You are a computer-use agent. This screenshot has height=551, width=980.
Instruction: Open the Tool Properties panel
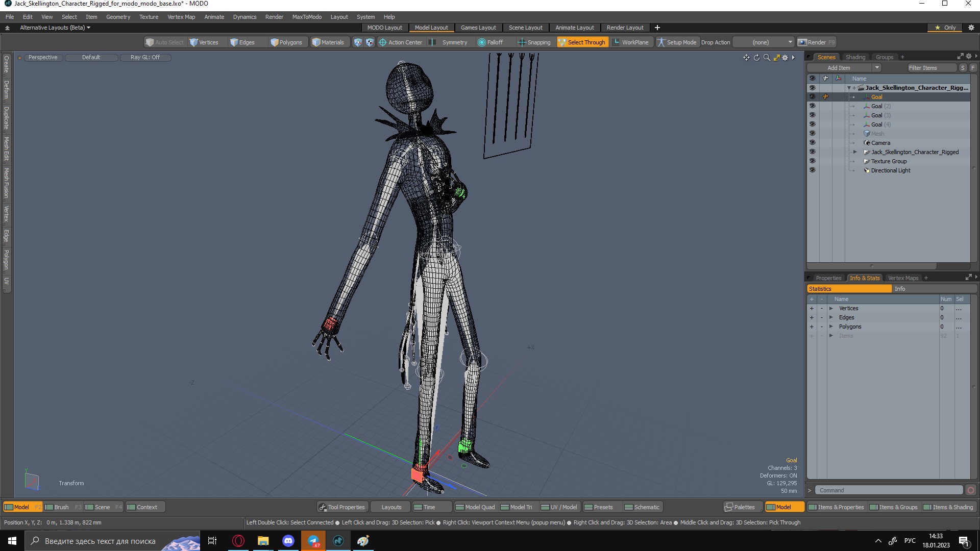[x=342, y=507]
